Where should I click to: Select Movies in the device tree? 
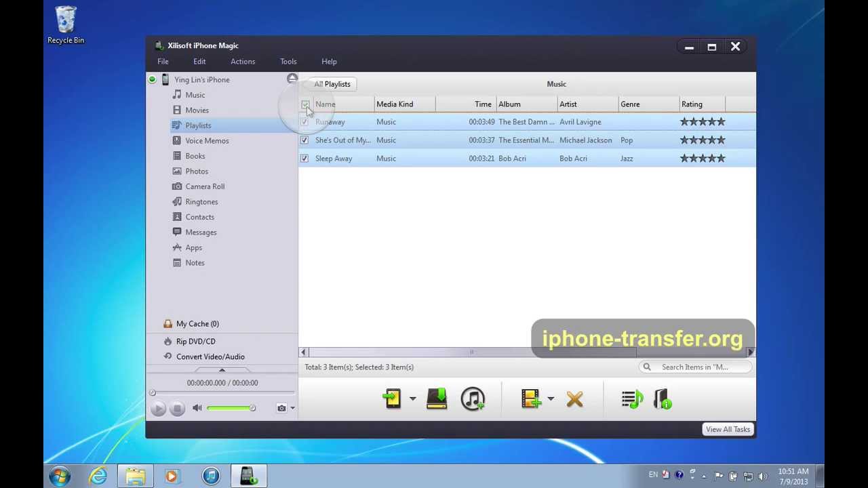click(x=197, y=110)
